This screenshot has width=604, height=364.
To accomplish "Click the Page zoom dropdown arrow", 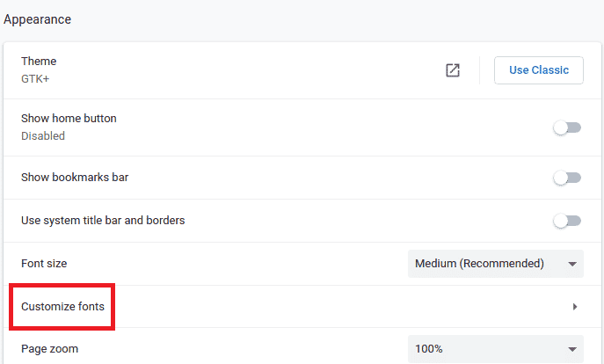I will 572,349.
